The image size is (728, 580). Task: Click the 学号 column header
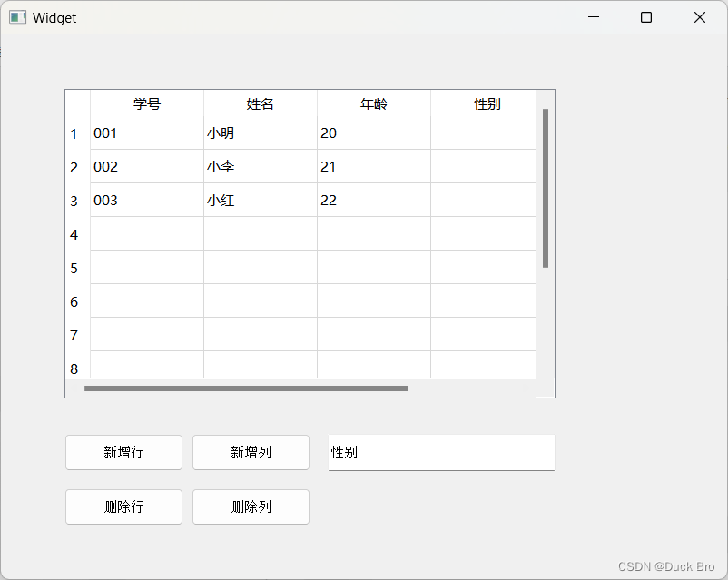[146, 103]
